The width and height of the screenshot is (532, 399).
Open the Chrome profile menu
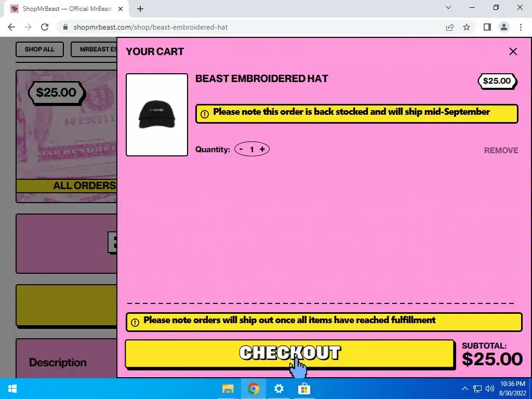click(504, 27)
